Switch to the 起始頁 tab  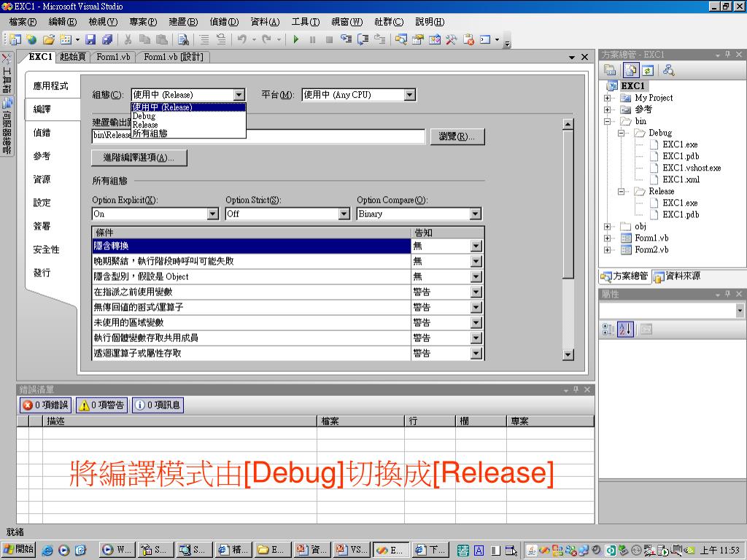point(72,57)
